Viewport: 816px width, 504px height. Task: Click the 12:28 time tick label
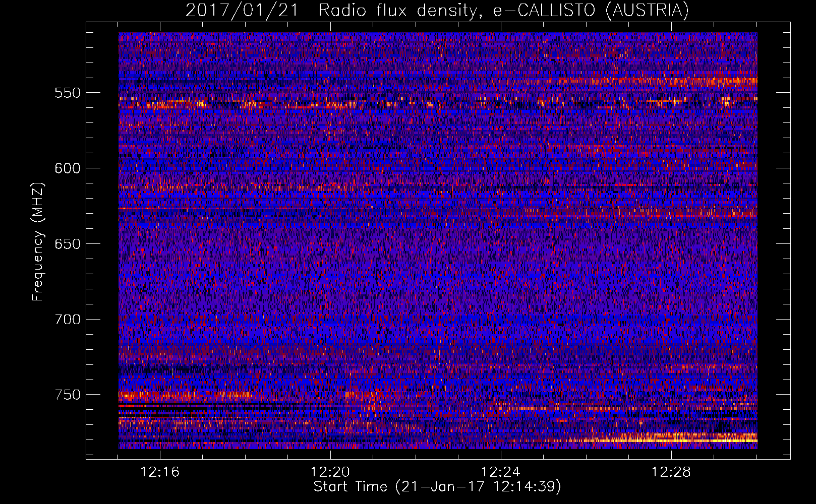point(671,472)
